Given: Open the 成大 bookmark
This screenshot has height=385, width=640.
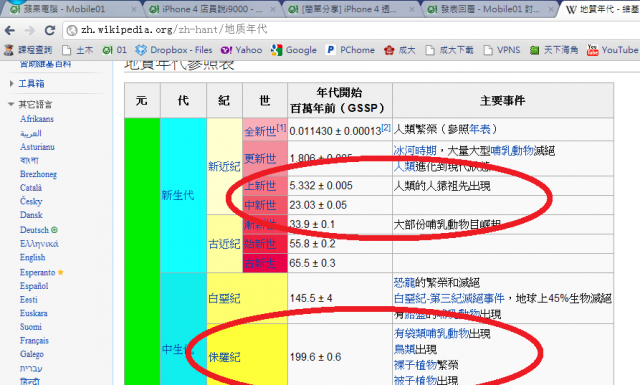Looking at the screenshot, I should pos(400,50).
